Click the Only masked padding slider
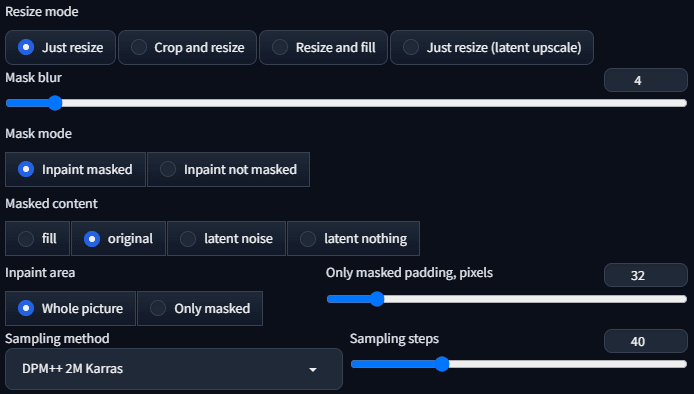 [x=507, y=299]
